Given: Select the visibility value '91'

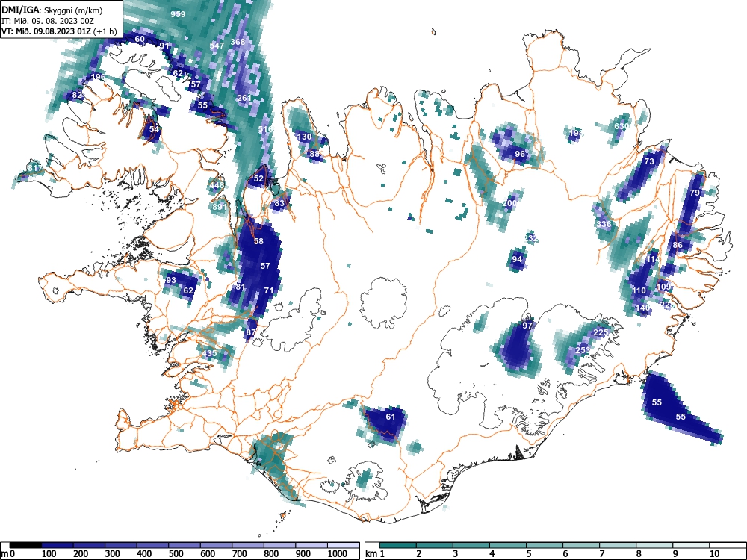Looking at the screenshot, I should (x=164, y=46).
